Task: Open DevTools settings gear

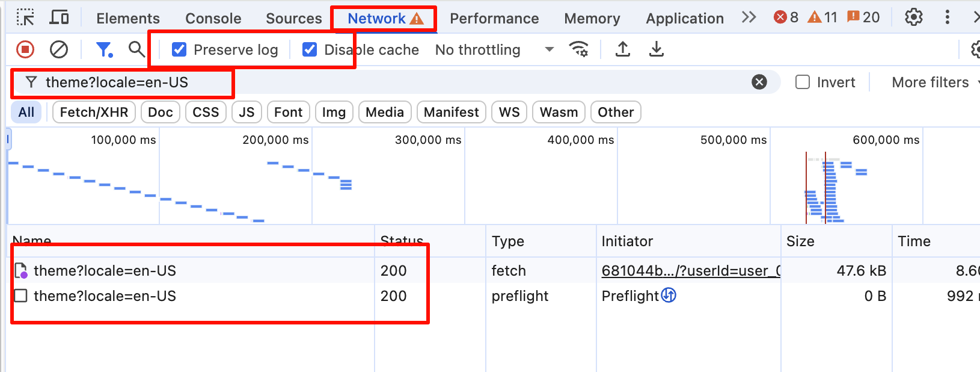Action: 913,18
